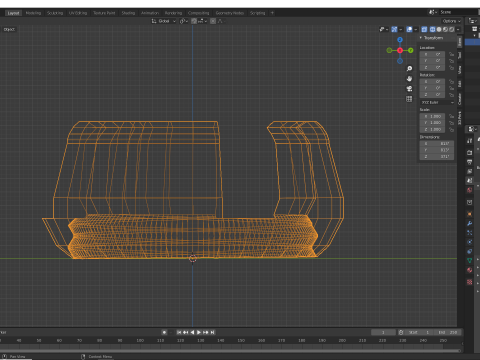Viewport: 480px width, 360px height.
Task: Toggle the camera view gizmo
Action: (409, 89)
